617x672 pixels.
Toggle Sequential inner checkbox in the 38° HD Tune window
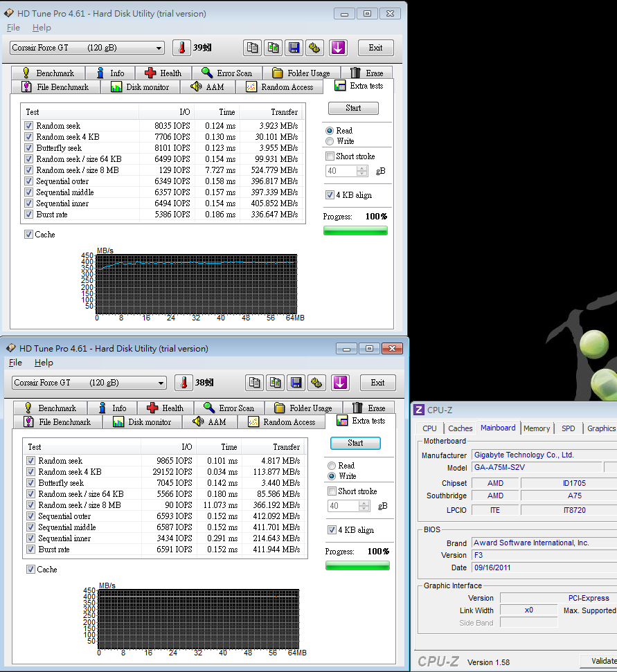(31, 538)
